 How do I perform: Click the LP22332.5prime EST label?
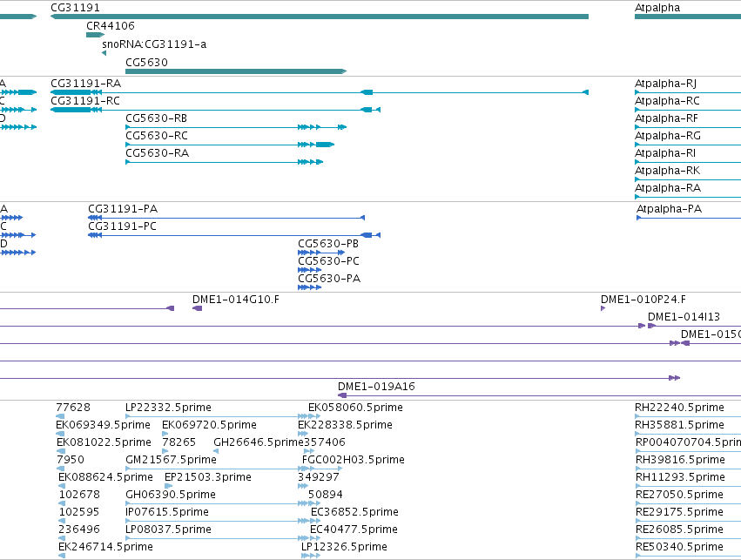point(168,408)
